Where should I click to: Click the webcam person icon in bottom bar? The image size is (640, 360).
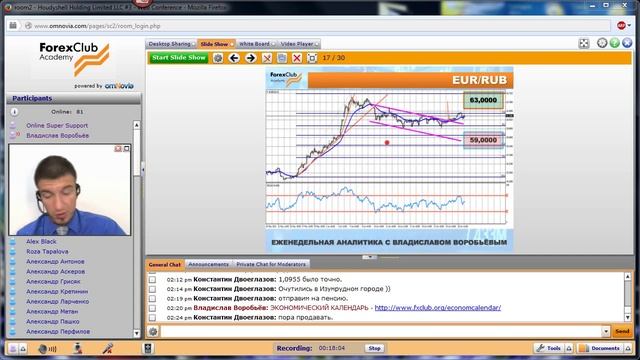pos(78,348)
